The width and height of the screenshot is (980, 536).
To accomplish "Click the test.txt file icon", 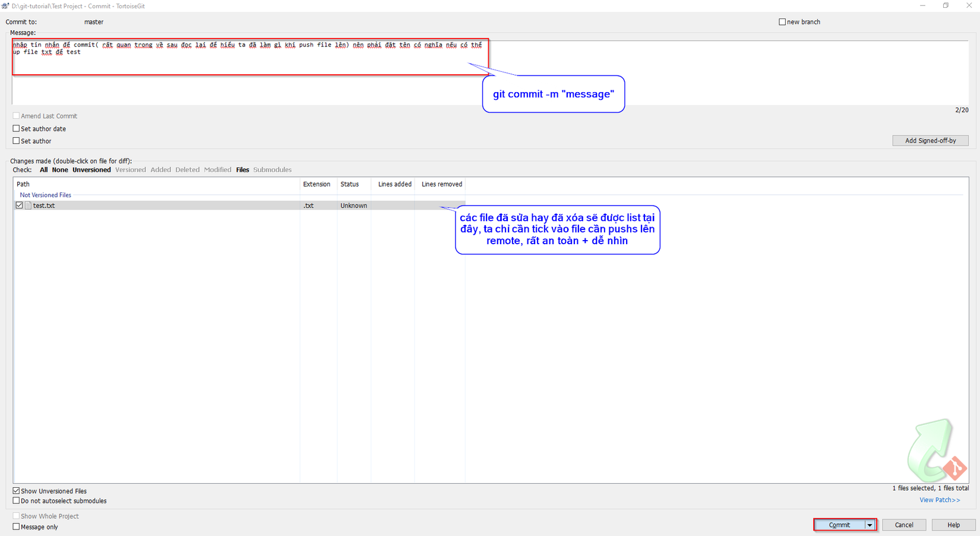I will click(28, 206).
